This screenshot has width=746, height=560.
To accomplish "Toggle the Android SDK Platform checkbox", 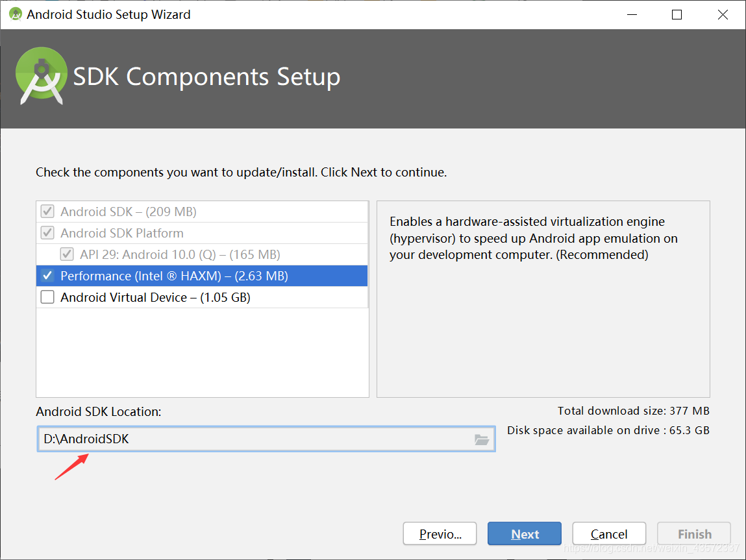I will pos(47,233).
